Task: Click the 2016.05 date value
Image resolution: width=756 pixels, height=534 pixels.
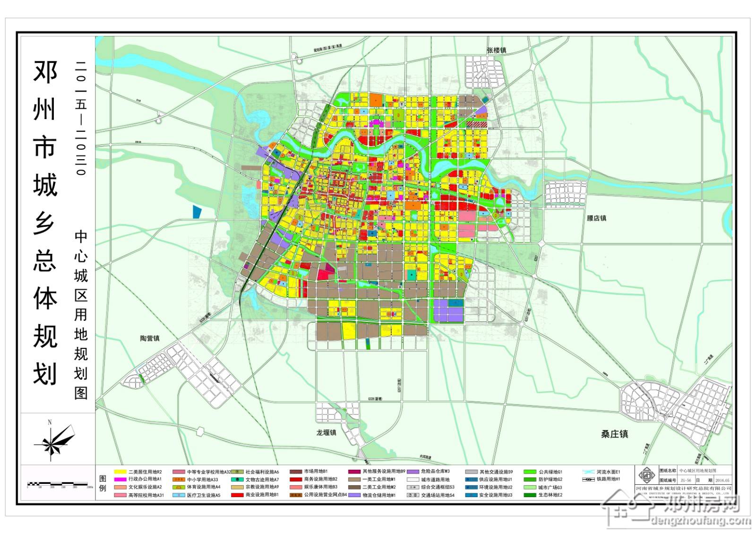Action: click(722, 480)
